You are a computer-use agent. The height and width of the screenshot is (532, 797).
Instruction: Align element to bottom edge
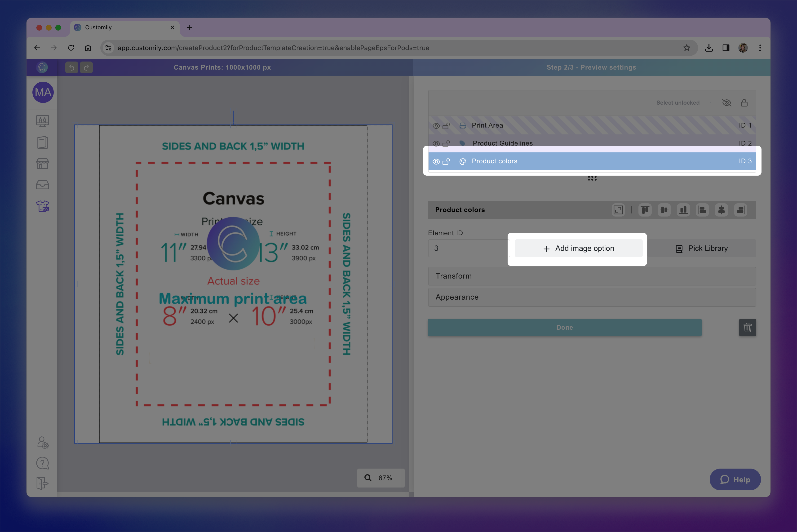coord(683,210)
